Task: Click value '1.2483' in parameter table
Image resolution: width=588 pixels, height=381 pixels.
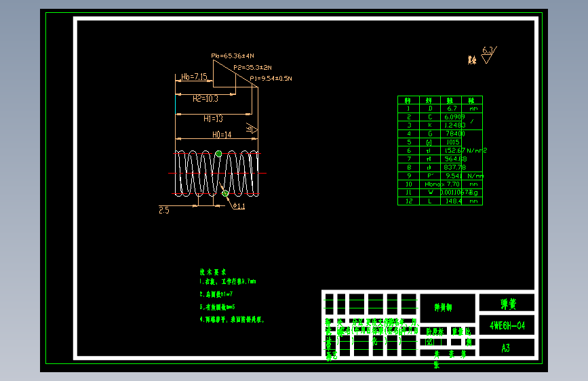Action: click(455, 125)
